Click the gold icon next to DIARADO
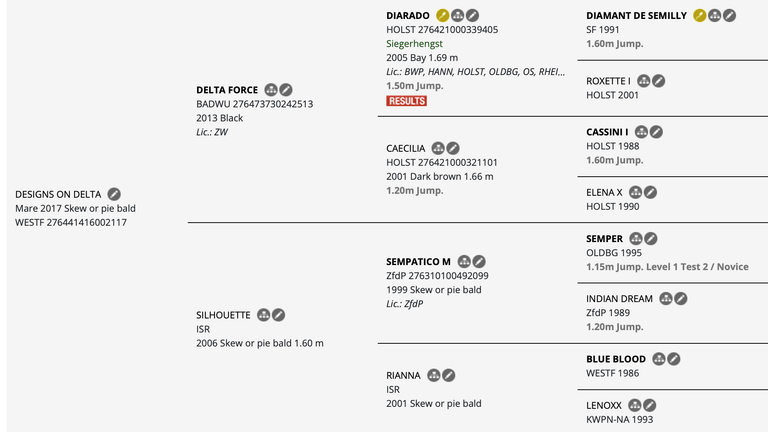The width and height of the screenshot is (768, 432). pyautogui.click(x=442, y=16)
